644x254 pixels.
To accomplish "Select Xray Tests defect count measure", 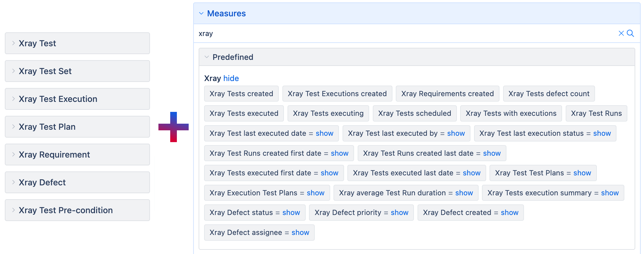I will (549, 94).
